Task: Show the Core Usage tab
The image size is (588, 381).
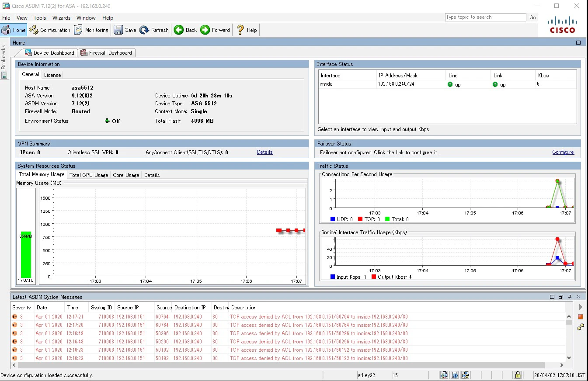Action: [x=126, y=175]
